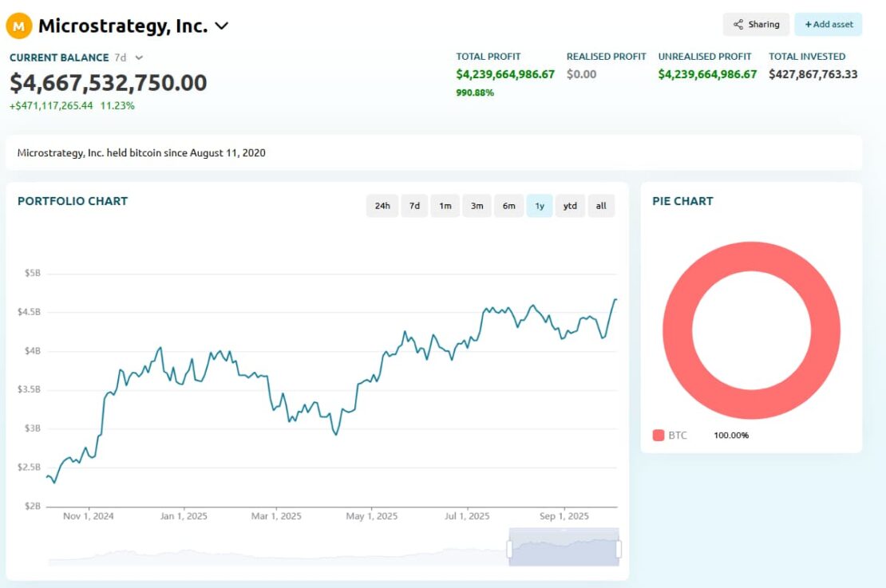Show the 6m chart range
This screenshot has height=588, width=886.
508,206
